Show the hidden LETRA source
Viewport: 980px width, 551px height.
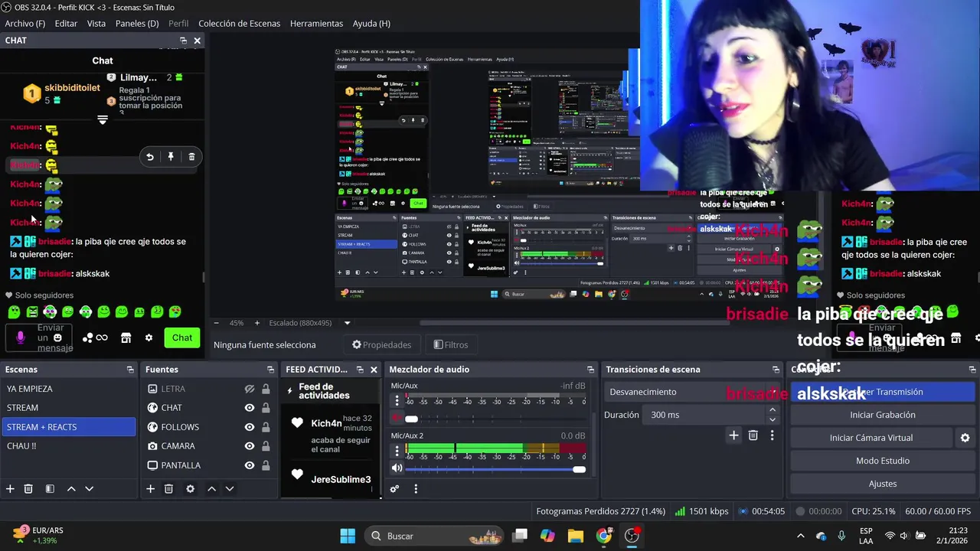pos(250,389)
